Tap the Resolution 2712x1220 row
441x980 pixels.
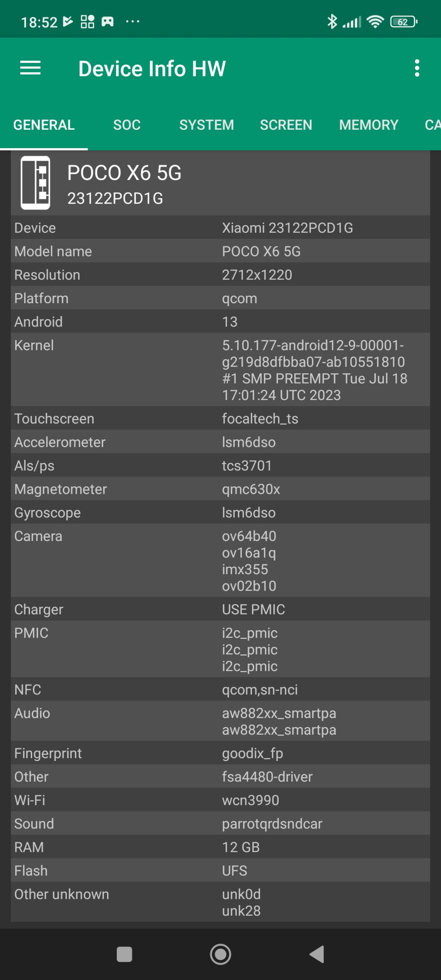[x=220, y=275]
